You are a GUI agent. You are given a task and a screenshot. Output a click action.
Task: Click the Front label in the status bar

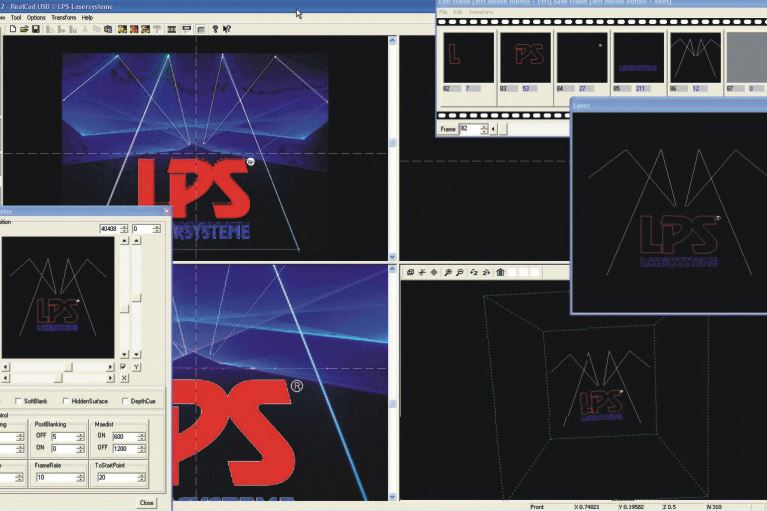pyautogui.click(x=537, y=507)
